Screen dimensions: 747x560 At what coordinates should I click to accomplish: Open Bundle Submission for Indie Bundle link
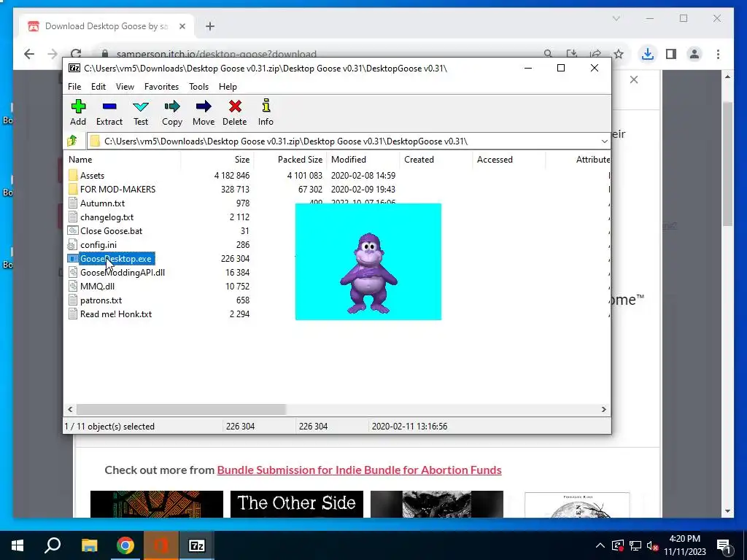tap(359, 470)
